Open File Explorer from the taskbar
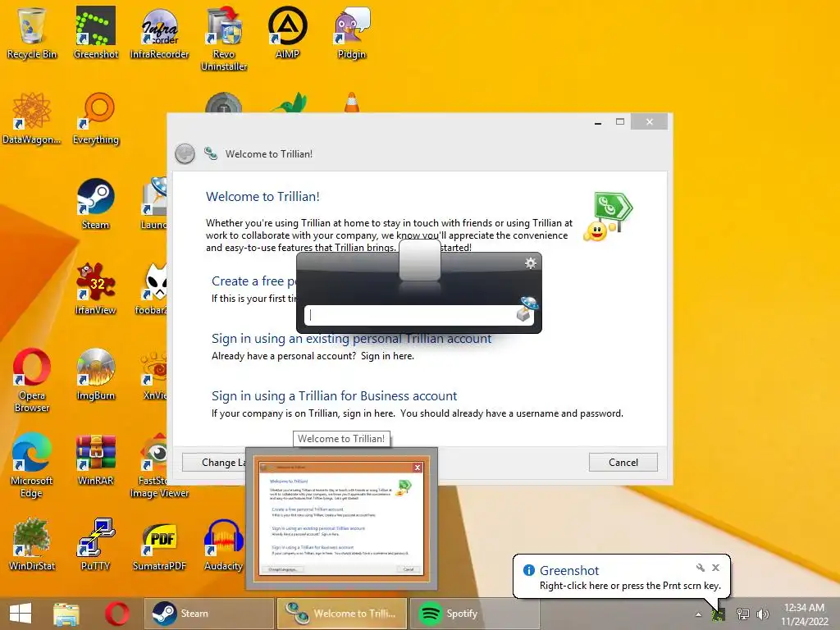This screenshot has width=840, height=630. coord(66,614)
